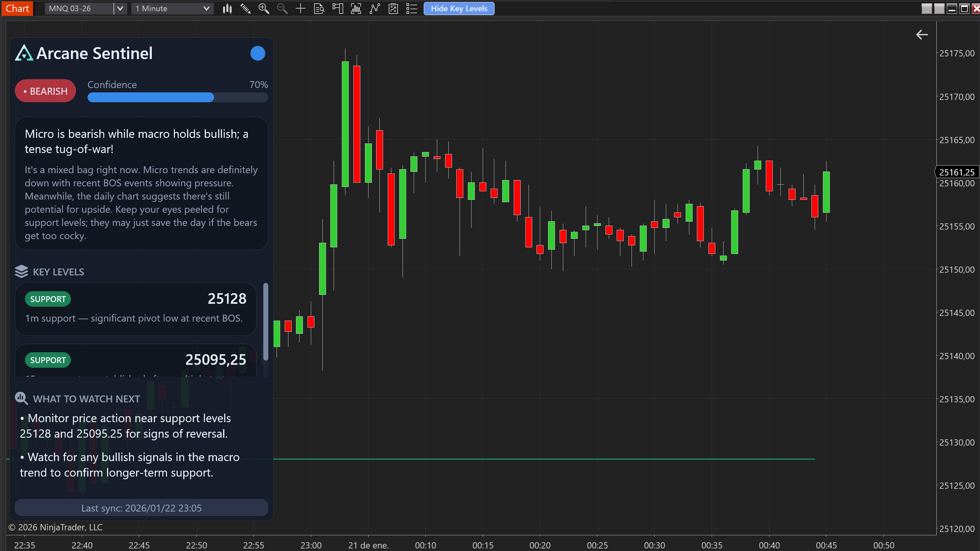Viewport: 980px width, 551px height.
Task: Open the bar type (candlestick) settings icon
Action: click(227, 8)
